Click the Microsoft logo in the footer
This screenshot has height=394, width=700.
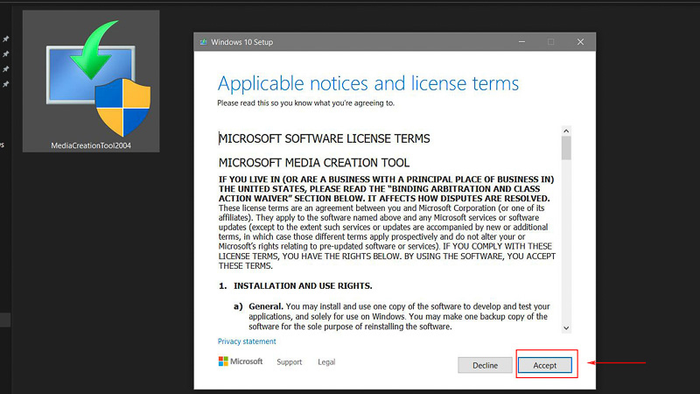point(241,361)
